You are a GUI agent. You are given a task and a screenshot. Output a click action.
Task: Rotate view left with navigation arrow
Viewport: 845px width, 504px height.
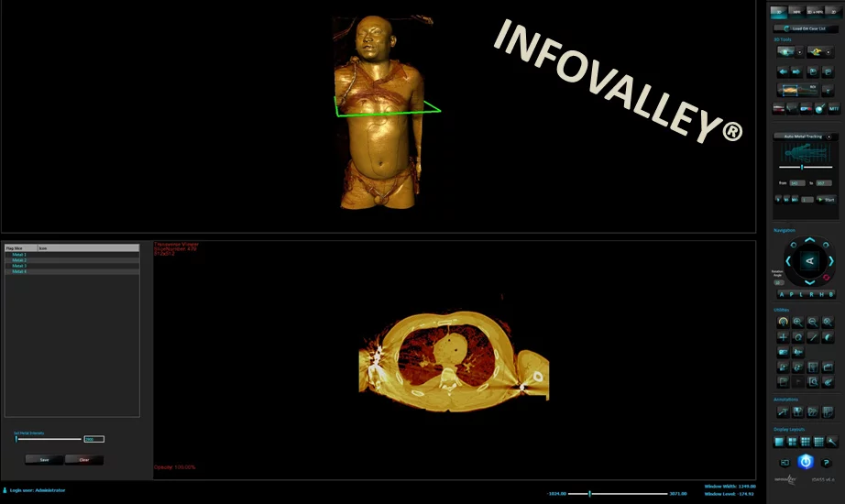pyautogui.click(x=788, y=261)
